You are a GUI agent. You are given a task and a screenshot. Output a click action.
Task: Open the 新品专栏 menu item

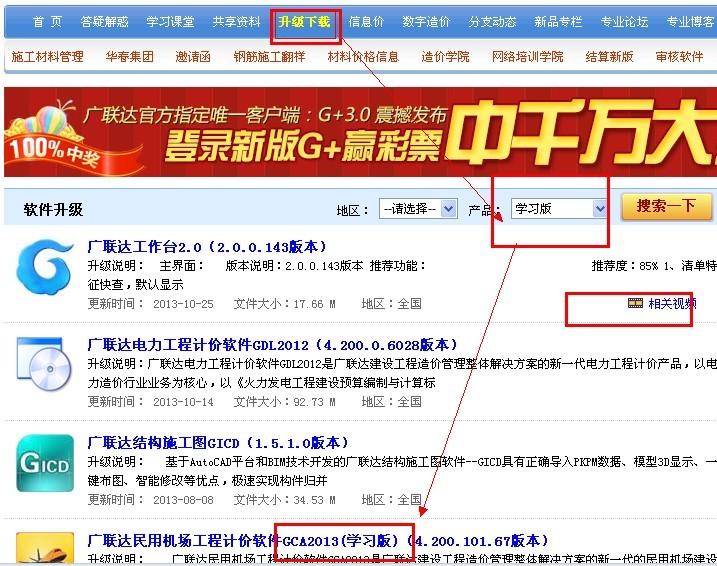558,22
